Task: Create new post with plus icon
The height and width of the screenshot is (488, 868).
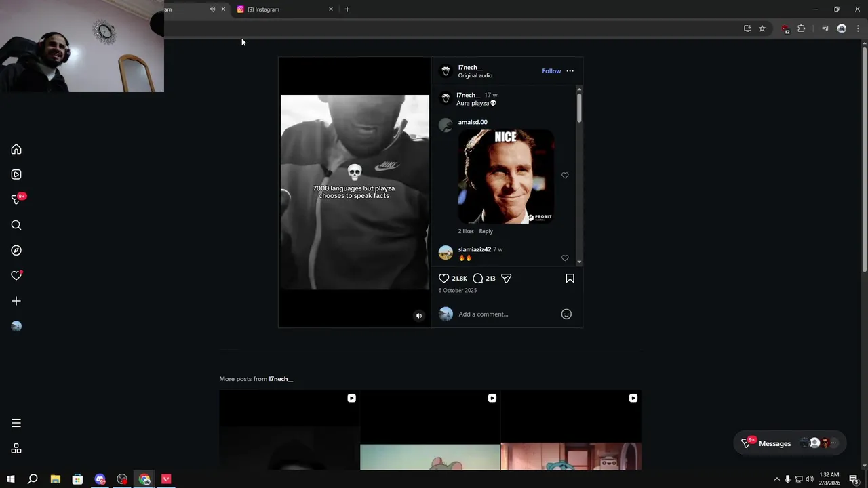Action: click(x=16, y=301)
